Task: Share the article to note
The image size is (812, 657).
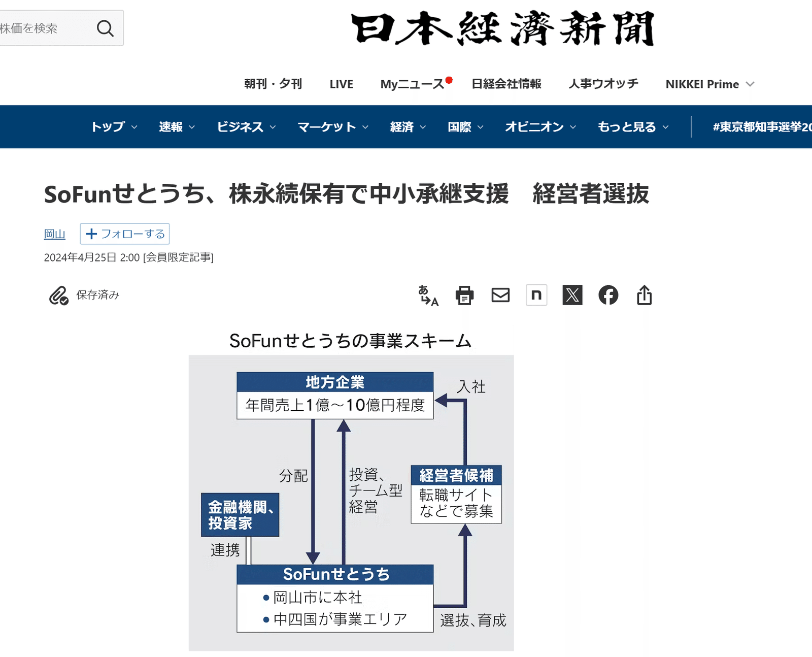Action: click(x=536, y=294)
